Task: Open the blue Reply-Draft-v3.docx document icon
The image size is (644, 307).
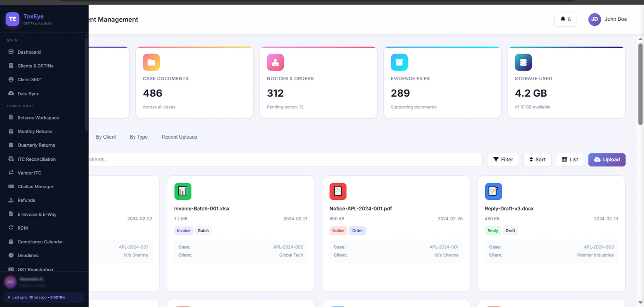Action: click(x=493, y=191)
